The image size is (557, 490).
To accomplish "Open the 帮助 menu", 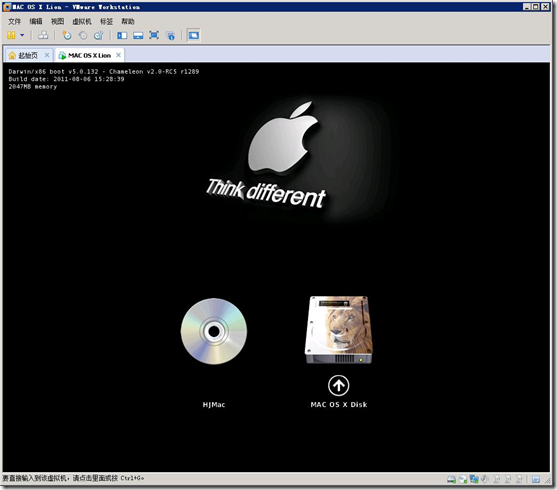I will (x=128, y=21).
